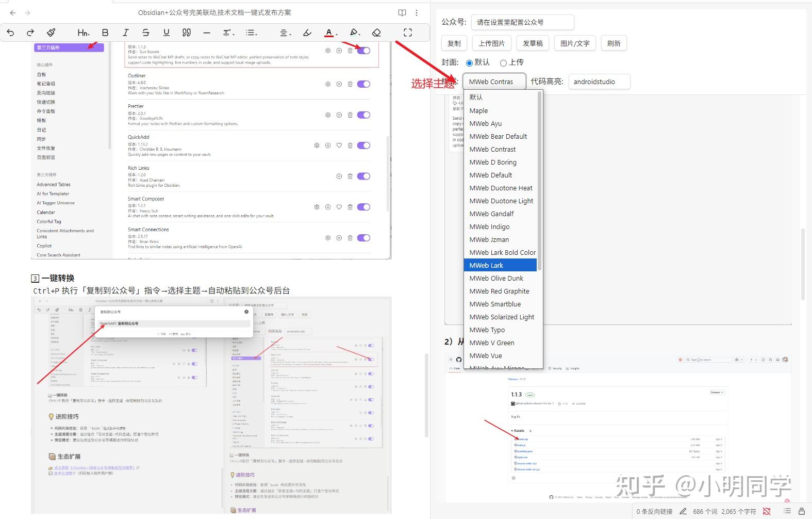Select the 上传 cover radio button
Viewport: 812px width, 519px height.
pyautogui.click(x=503, y=63)
